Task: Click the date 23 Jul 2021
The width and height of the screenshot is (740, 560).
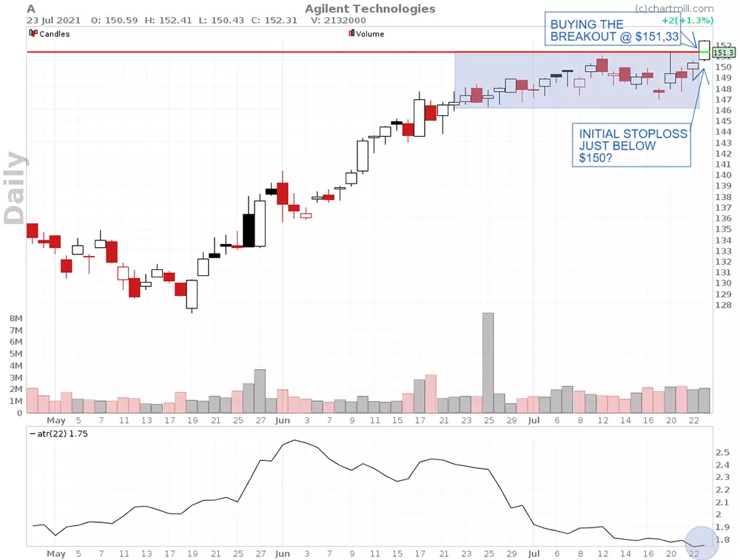Action: pyautogui.click(x=53, y=20)
